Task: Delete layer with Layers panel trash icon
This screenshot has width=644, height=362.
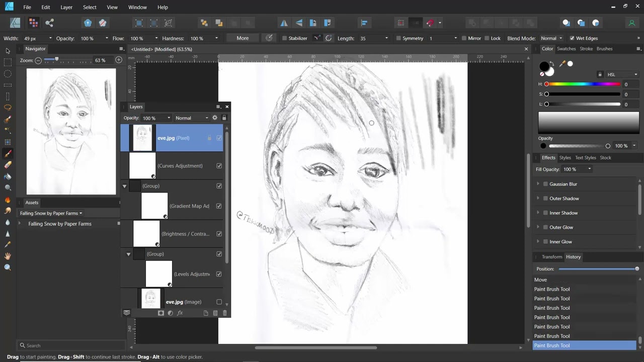Action: pos(225,313)
